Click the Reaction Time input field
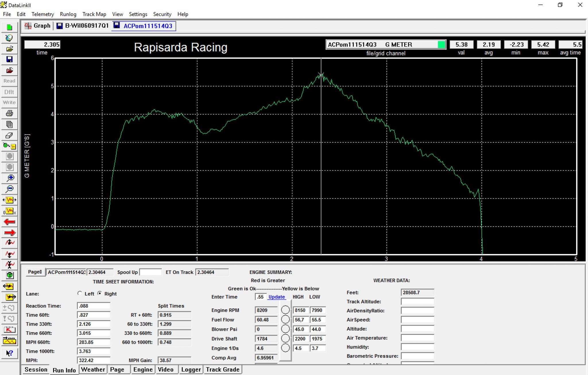 coord(94,306)
